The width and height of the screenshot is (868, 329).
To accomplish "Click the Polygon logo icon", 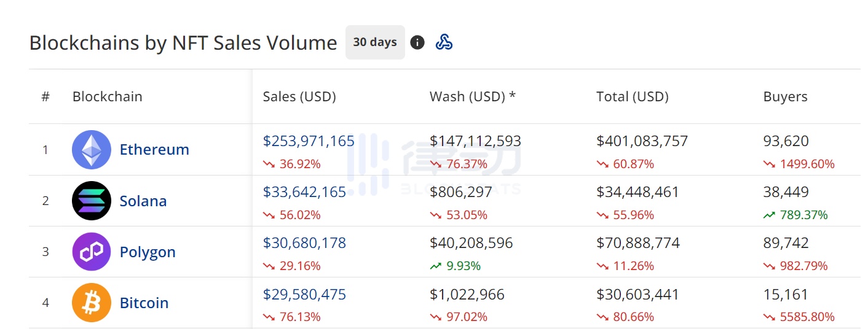I will (92, 252).
